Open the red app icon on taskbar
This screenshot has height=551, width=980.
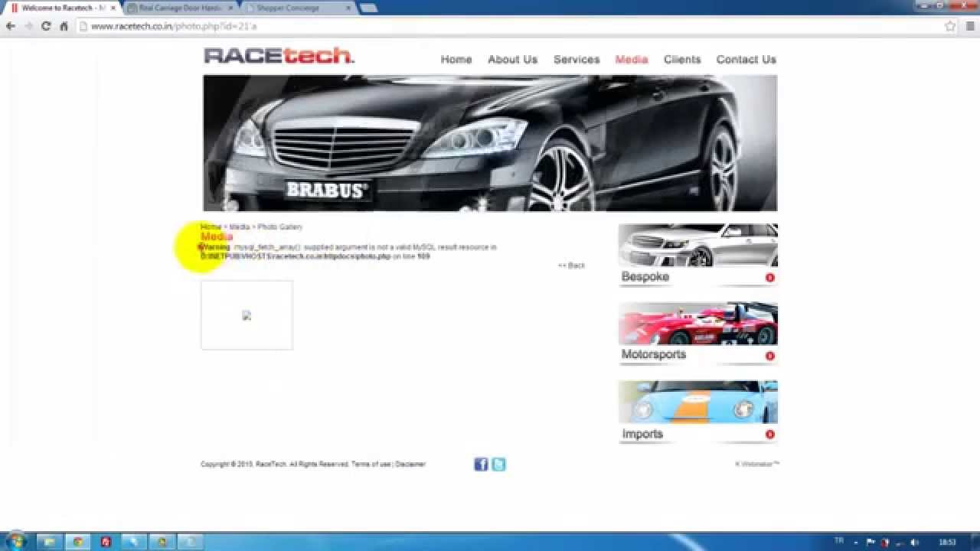point(106,542)
